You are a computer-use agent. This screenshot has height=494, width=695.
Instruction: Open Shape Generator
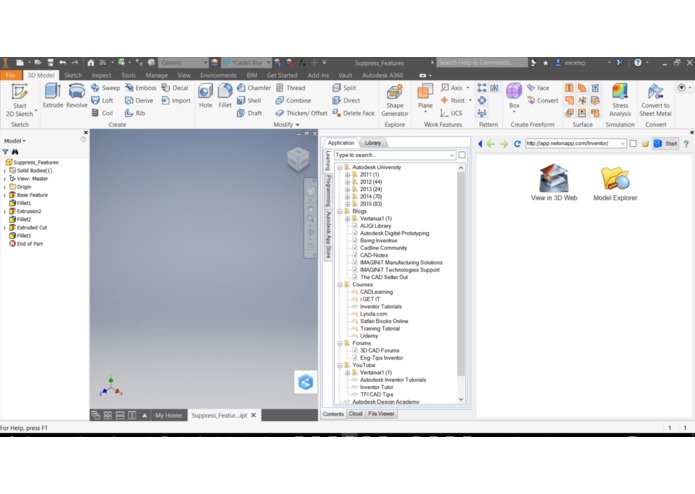tap(394, 100)
